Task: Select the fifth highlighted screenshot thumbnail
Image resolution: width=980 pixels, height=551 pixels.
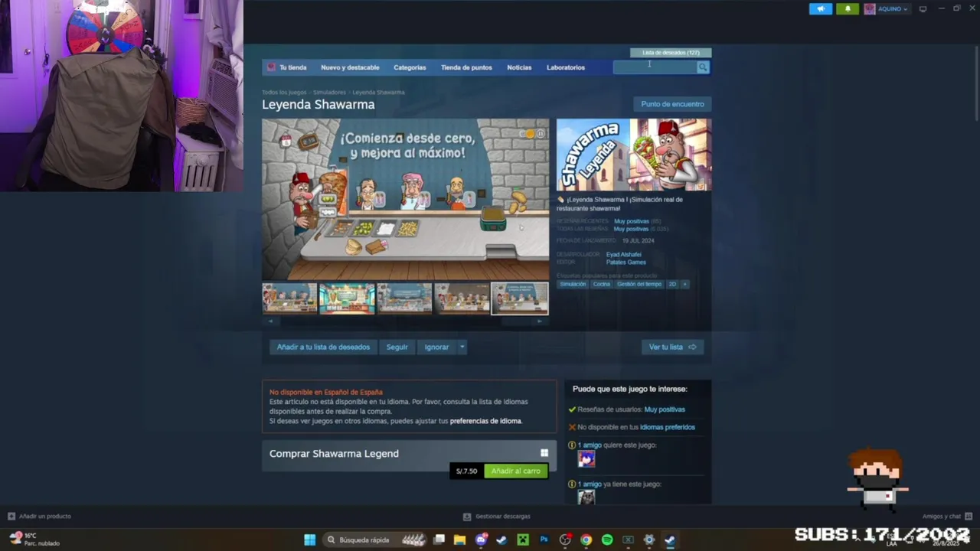Action: pyautogui.click(x=519, y=298)
